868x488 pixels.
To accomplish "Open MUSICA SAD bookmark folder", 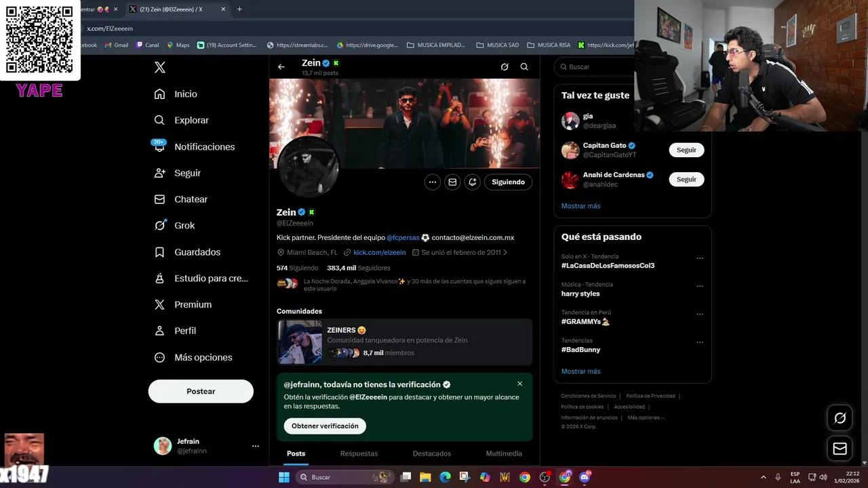I will click(x=497, y=45).
